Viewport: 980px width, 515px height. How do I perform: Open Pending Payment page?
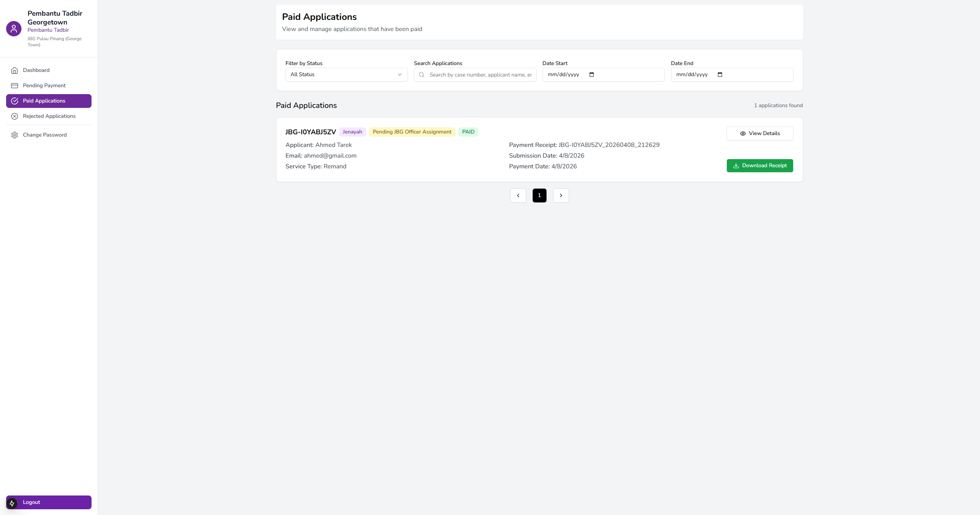point(44,86)
